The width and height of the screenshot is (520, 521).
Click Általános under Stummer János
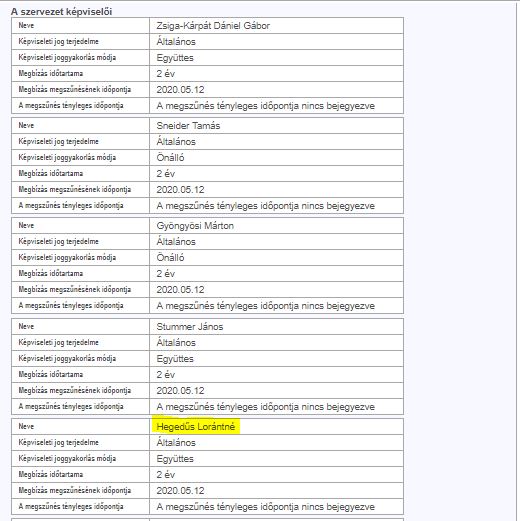(176, 342)
